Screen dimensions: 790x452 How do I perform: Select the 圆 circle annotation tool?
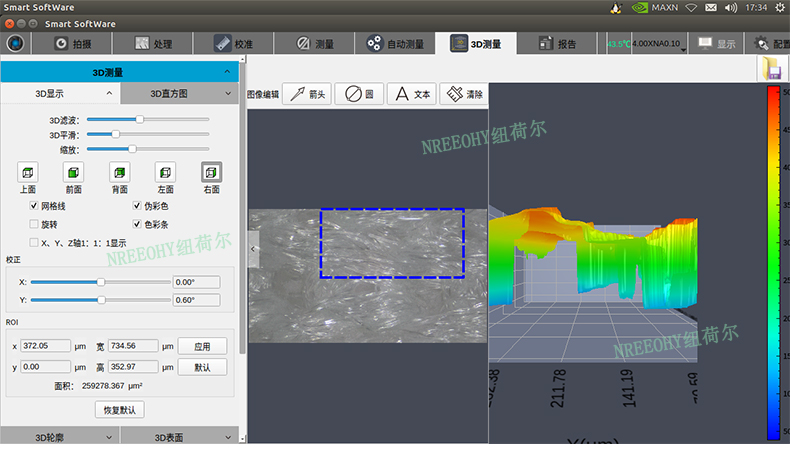tap(359, 94)
